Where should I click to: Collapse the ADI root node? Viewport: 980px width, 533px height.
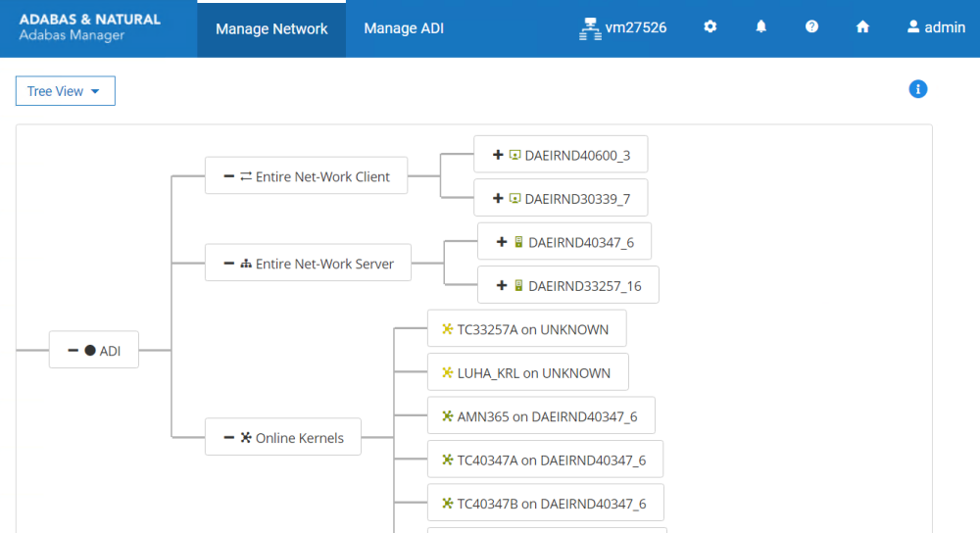73,350
